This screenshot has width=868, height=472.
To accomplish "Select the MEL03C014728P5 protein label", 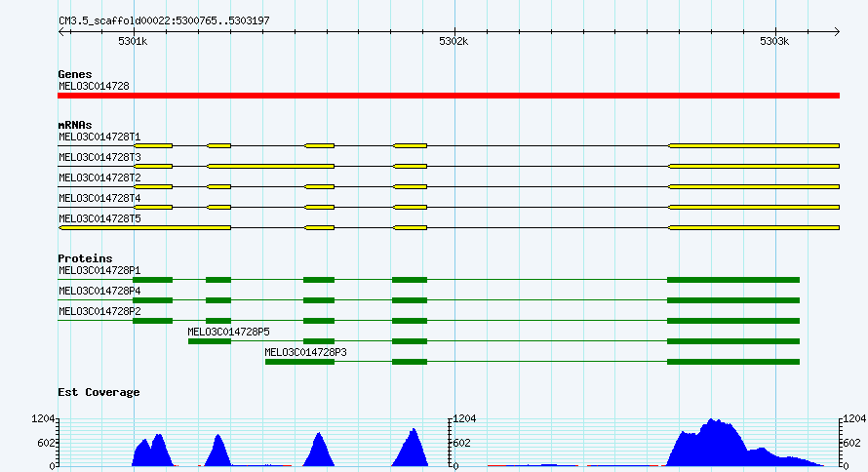I will 228,332.
